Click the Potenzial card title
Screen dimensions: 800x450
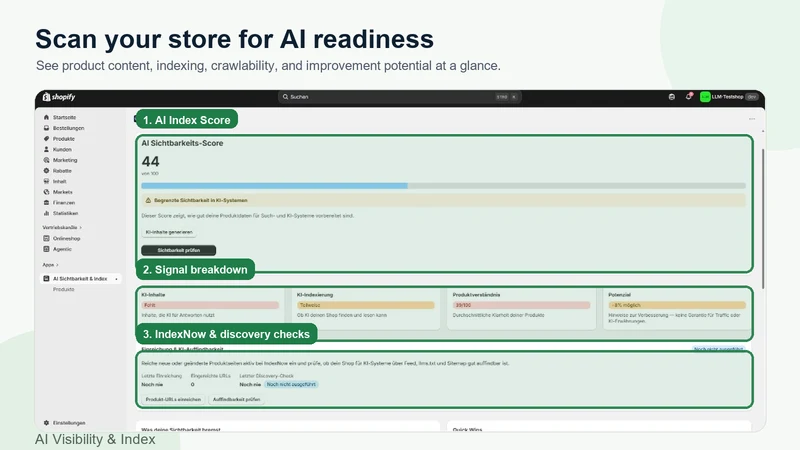point(619,295)
